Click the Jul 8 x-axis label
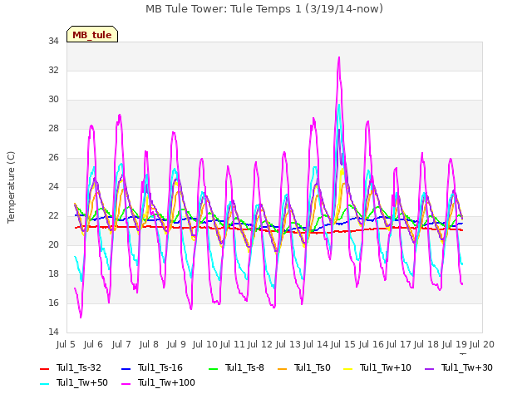 pyautogui.click(x=149, y=344)
